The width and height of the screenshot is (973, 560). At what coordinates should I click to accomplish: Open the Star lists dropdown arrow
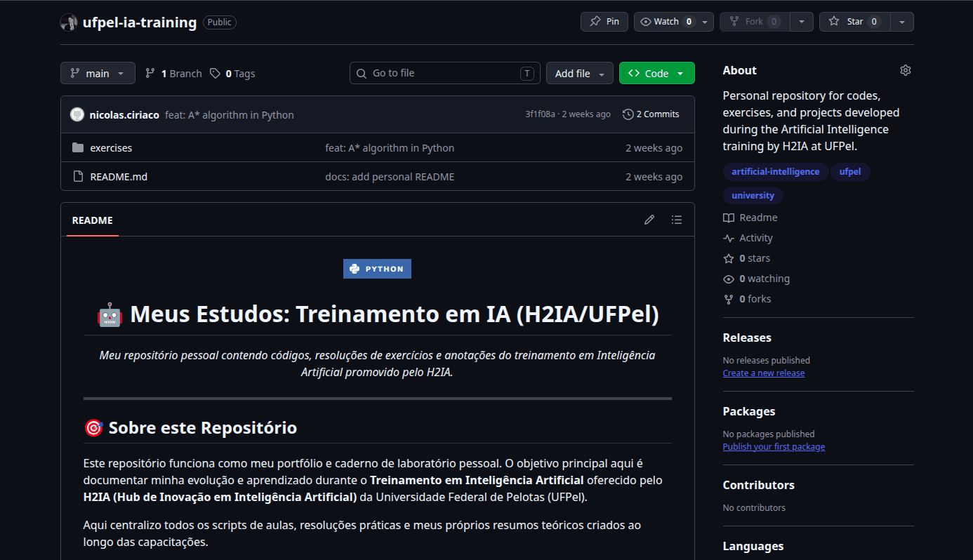902,22
